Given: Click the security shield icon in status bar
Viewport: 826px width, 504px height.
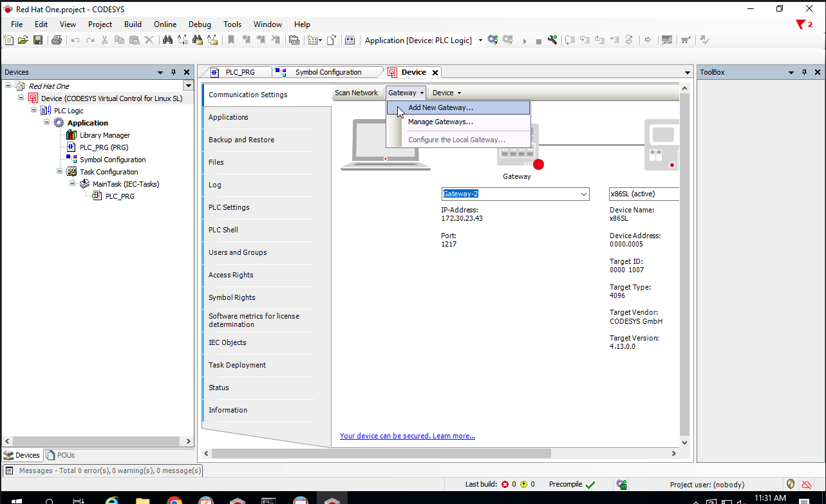Looking at the screenshot, I should point(791,484).
